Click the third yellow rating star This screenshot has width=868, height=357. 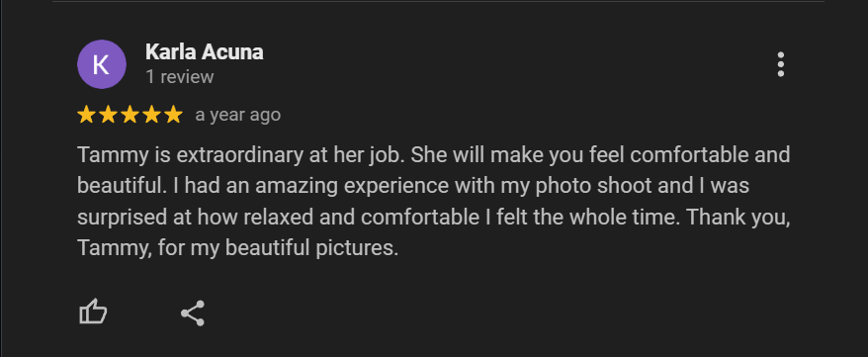(x=130, y=115)
